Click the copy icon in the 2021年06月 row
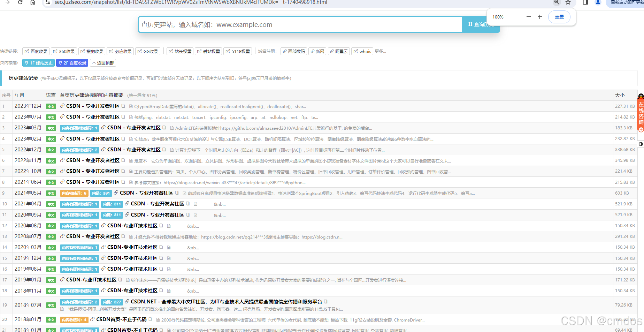The height and width of the screenshot is (332, 644). [x=123, y=182]
